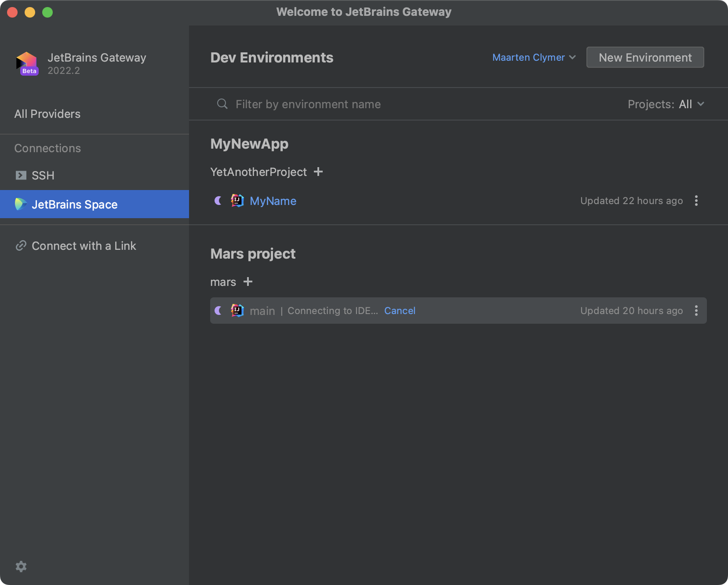Screen dimensions: 728x585
Task: Select All Providers in the sidebar
Action: [47, 113]
